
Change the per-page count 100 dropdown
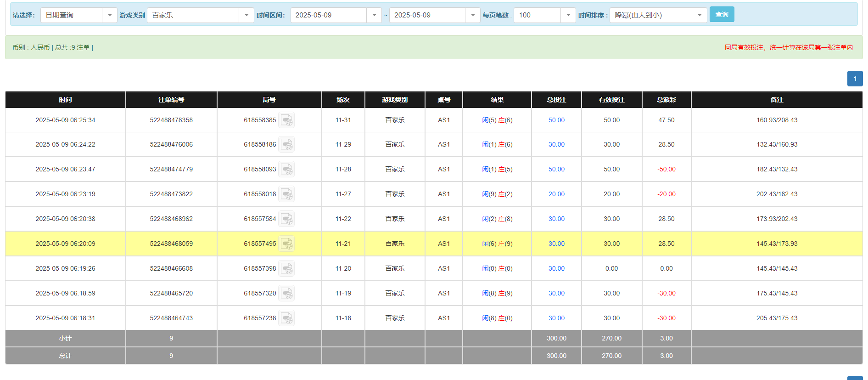pyautogui.click(x=568, y=15)
